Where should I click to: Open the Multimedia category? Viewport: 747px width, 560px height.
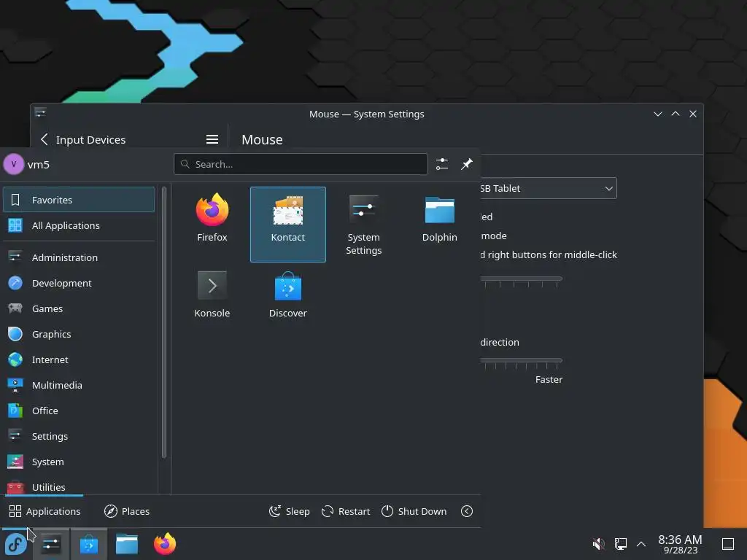(x=79, y=385)
